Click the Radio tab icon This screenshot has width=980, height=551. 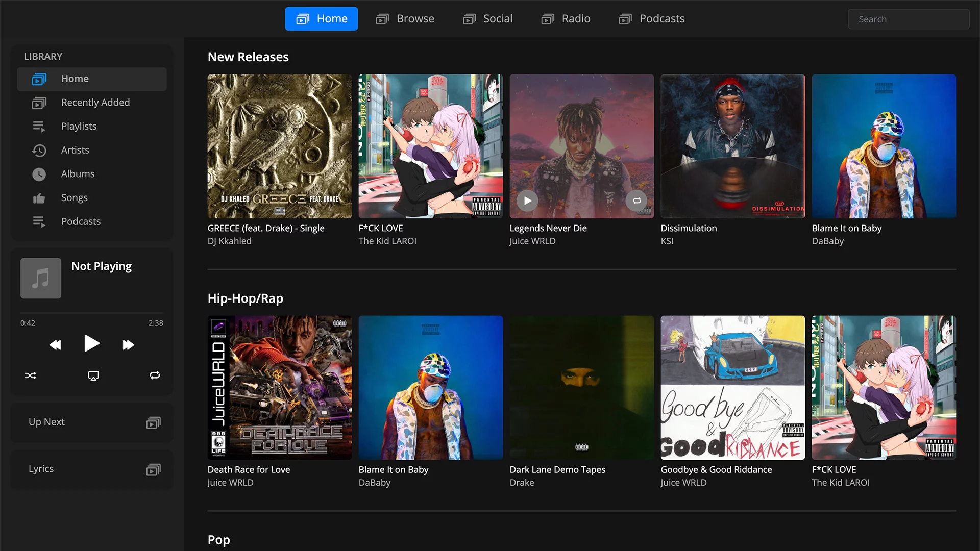point(548,19)
